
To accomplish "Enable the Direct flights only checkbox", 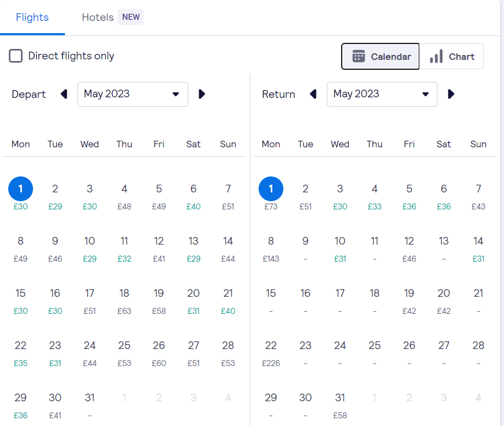I will coord(15,56).
